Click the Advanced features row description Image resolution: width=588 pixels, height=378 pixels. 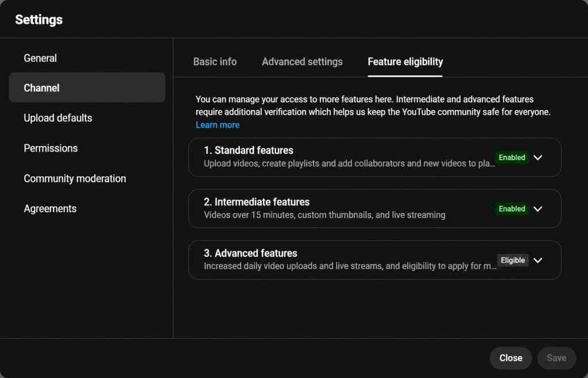point(350,266)
